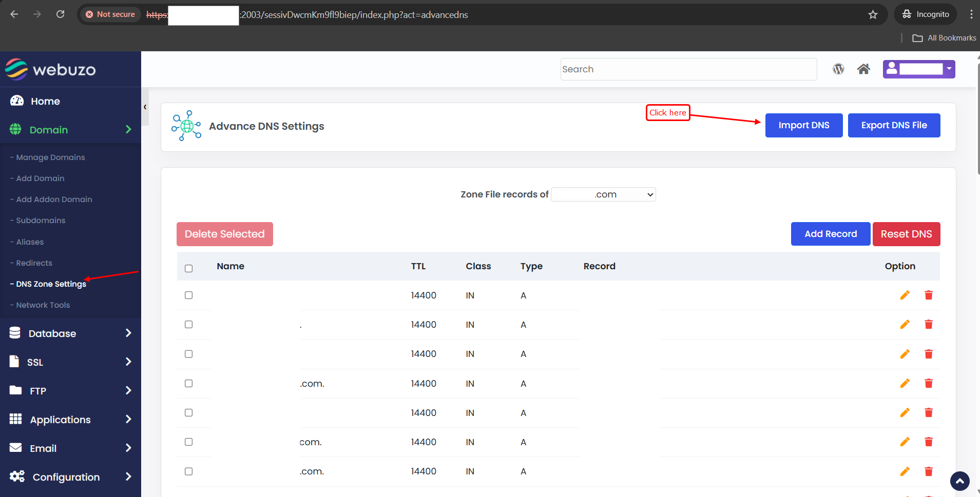Click the Import DNS button

coord(804,125)
